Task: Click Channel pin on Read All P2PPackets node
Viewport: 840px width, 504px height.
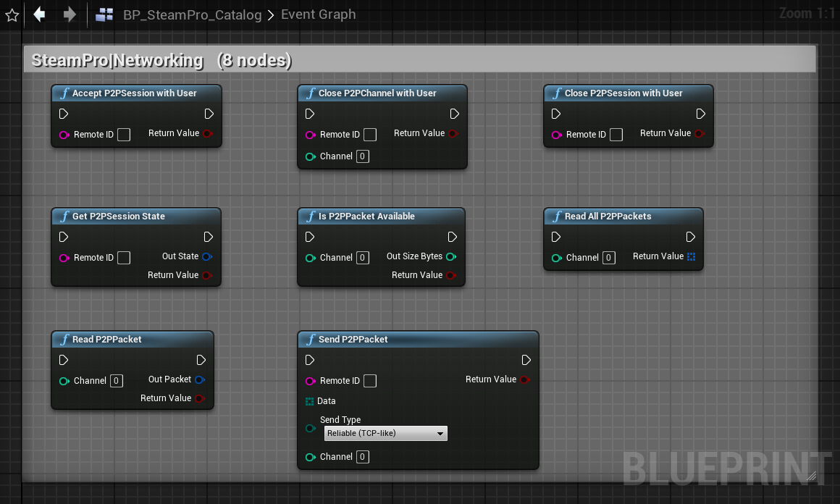Action: [x=557, y=258]
